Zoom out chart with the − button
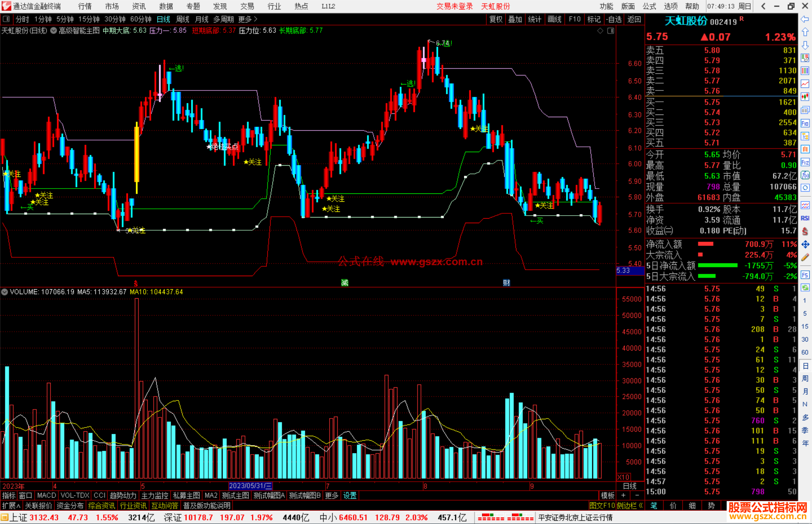This screenshot has width=812, height=524. coord(637,495)
